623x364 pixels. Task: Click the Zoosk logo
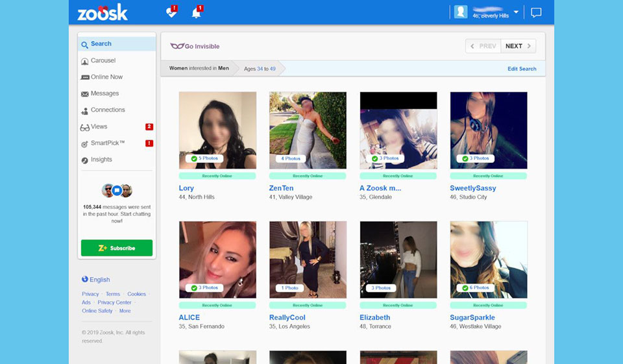click(103, 12)
